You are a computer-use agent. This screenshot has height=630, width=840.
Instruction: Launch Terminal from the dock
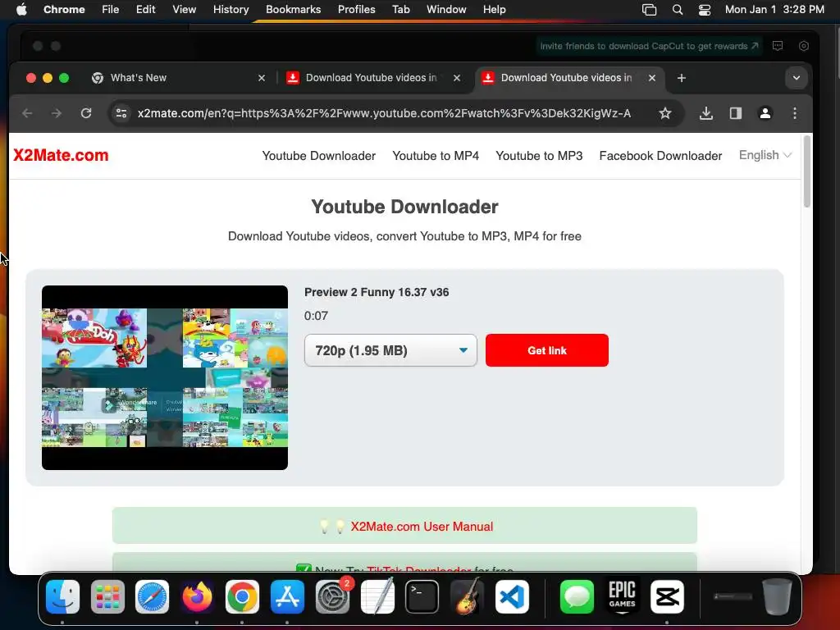(422, 597)
